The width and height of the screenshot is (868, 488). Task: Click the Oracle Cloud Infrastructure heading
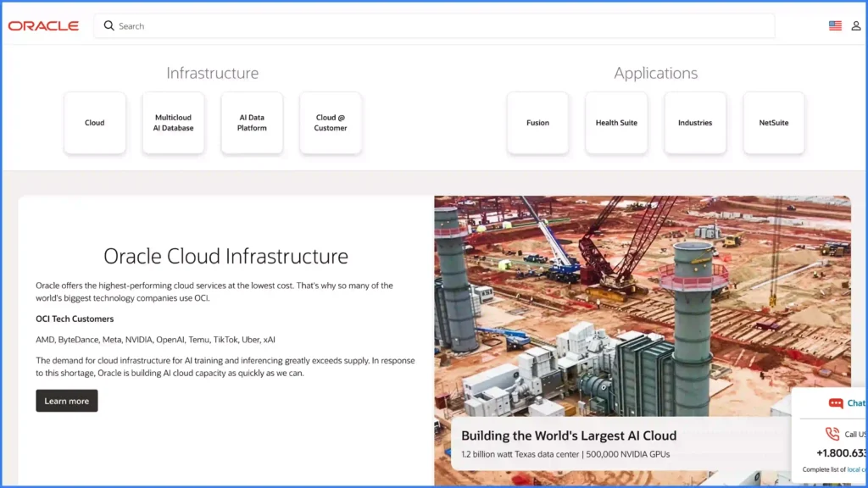pyautogui.click(x=225, y=256)
